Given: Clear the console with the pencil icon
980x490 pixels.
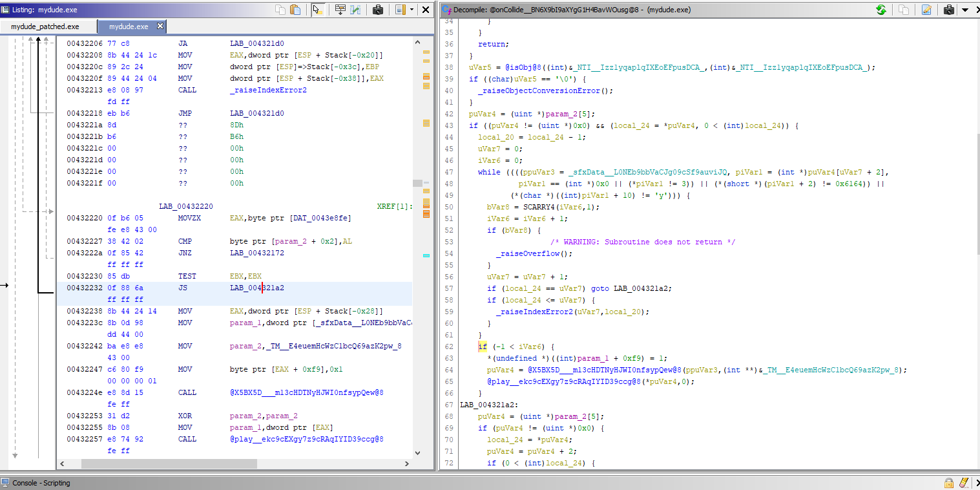Looking at the screenshot, I should 964,483.
